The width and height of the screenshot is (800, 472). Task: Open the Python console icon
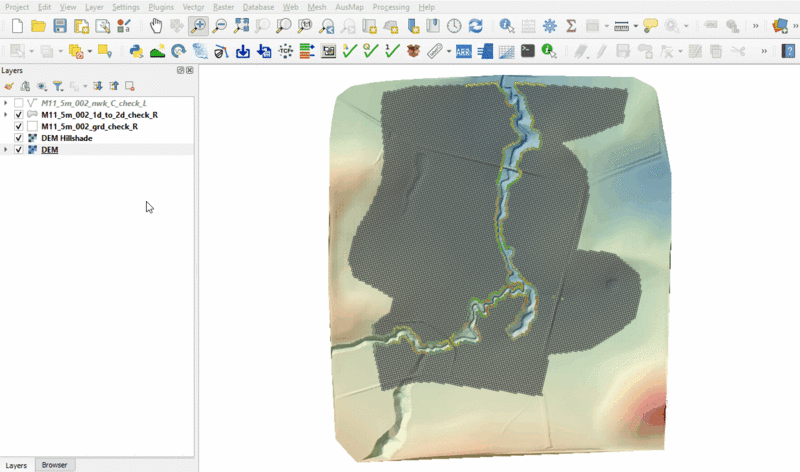[136, 50]
